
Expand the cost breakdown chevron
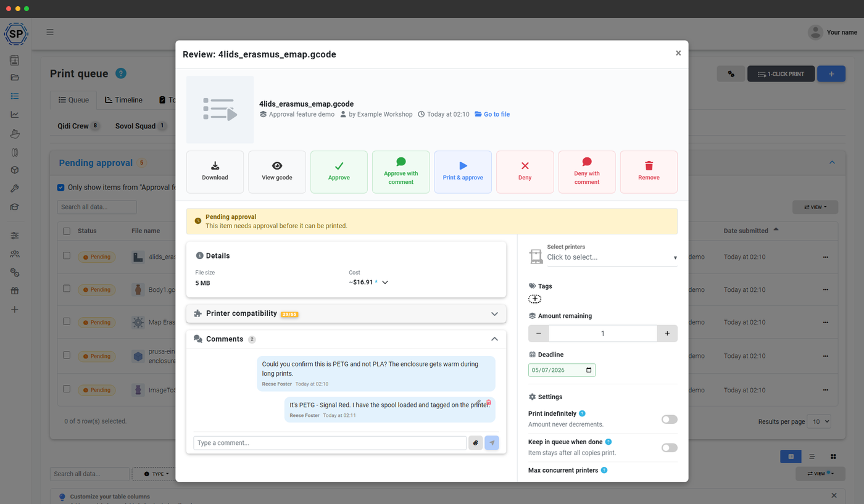[385, 282]
